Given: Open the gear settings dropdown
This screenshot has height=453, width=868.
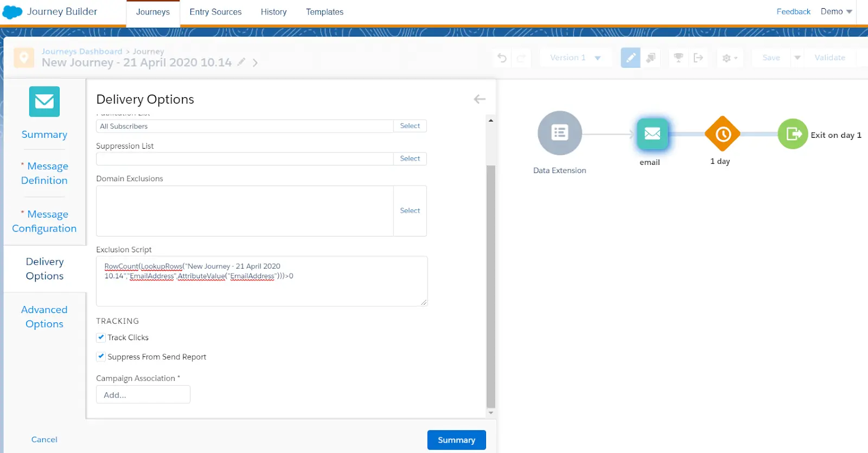Looking at the screenshot, I should (x=730, y=58).
